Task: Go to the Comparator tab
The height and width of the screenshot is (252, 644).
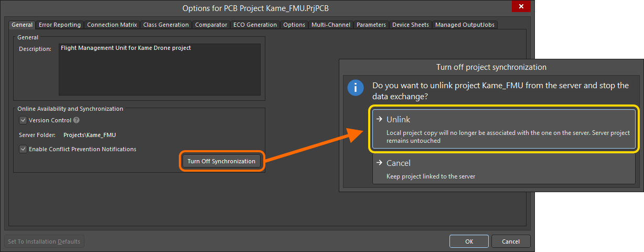Action: pos(211,25)
